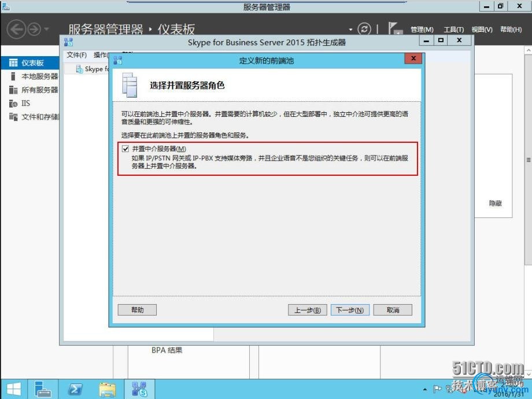The width and height of the screenshot is (532, 399).
Task: Maximize the Topology Builder window
Action: (x=441, y=40)
